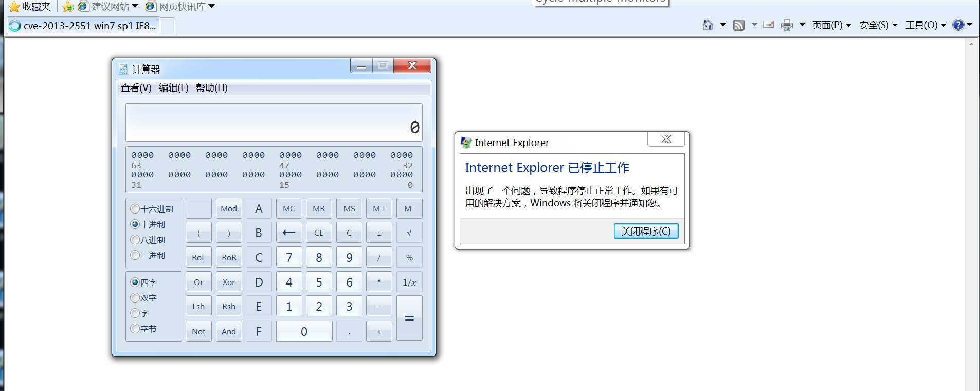Click the calculator icon in title bar
This screenshot has width=980, height=391.
pyautogui.click(x=123, y=69)
